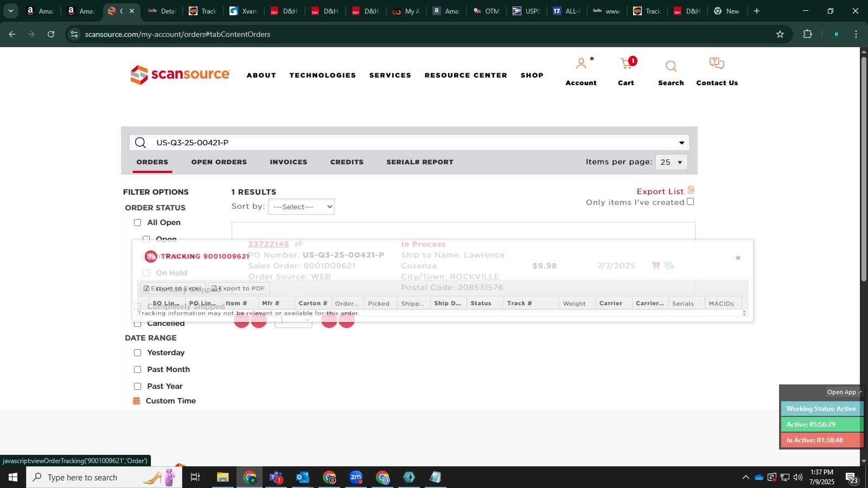View site information icon in address bar

coord(74,34)
